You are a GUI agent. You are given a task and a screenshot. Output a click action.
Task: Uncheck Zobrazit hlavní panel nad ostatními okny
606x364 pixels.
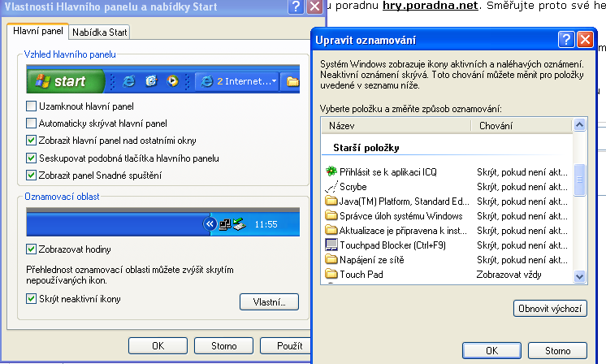[x=32, y=141]
